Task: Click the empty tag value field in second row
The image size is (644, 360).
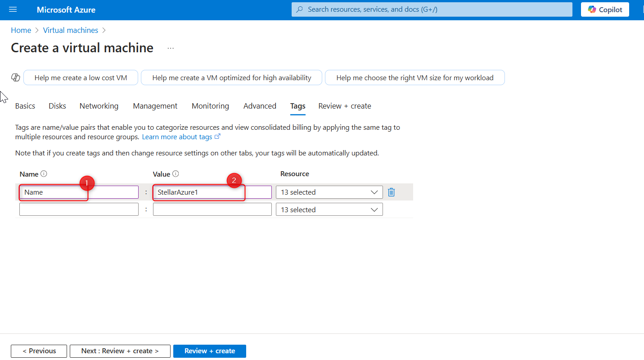Action: click(212, 210)
